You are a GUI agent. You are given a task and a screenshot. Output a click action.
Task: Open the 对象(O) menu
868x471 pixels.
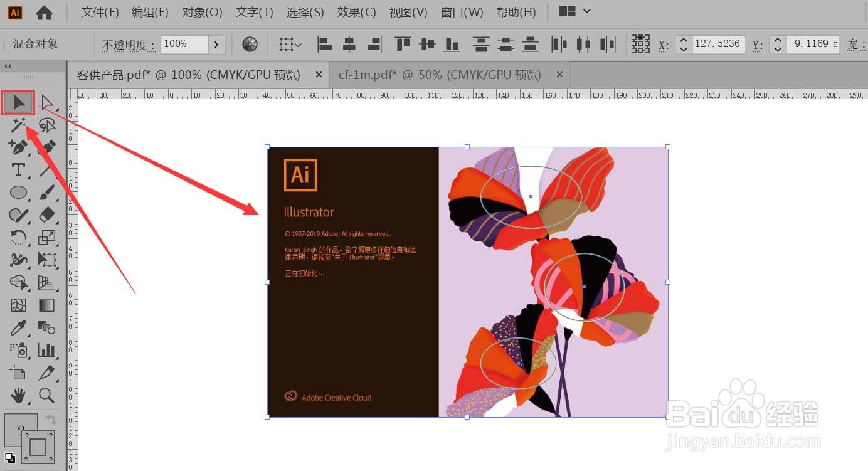pyautogui.click(x=203, y=12)
